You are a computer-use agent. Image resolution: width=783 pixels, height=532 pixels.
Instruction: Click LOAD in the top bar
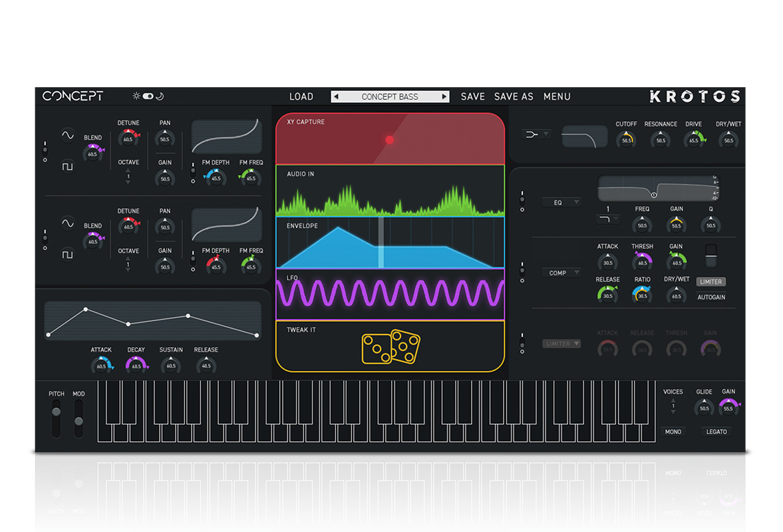(x=301, y=96)
